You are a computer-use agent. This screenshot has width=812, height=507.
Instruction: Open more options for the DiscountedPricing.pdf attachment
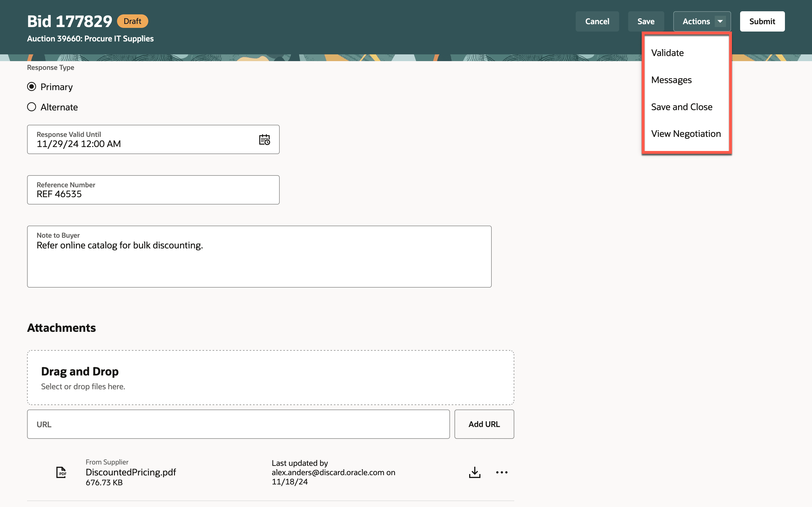[x=502, y=472]
